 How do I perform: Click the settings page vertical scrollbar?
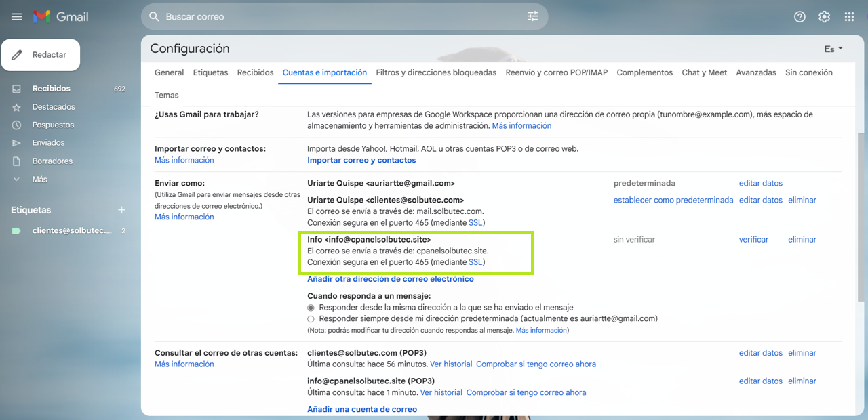coord(861,217)
